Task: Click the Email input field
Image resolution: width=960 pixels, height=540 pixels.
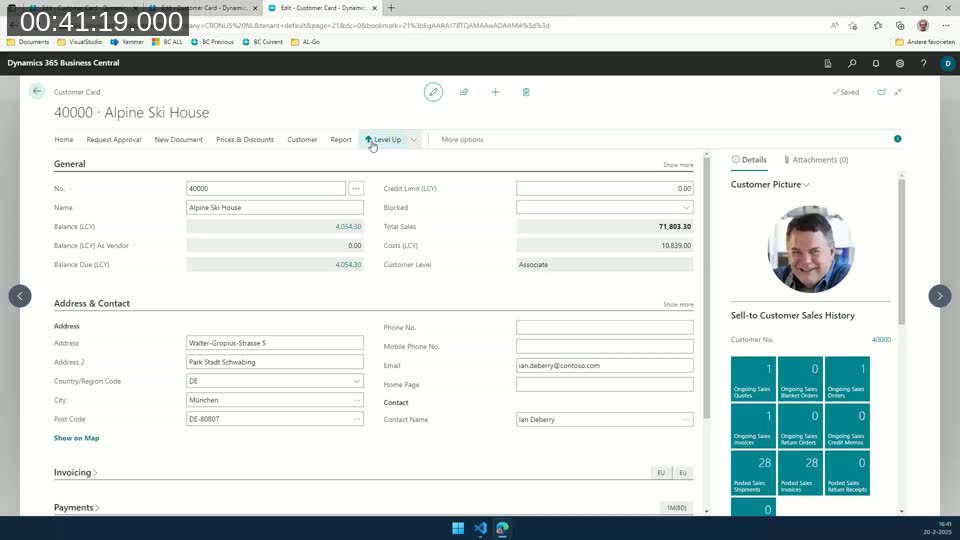Action: (x=605, y=366)
